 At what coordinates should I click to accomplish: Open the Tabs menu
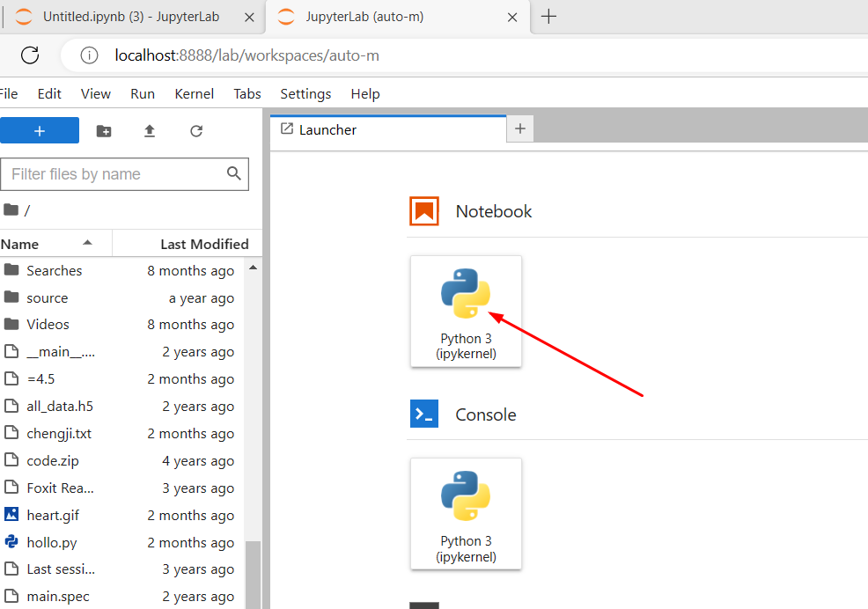246,93
